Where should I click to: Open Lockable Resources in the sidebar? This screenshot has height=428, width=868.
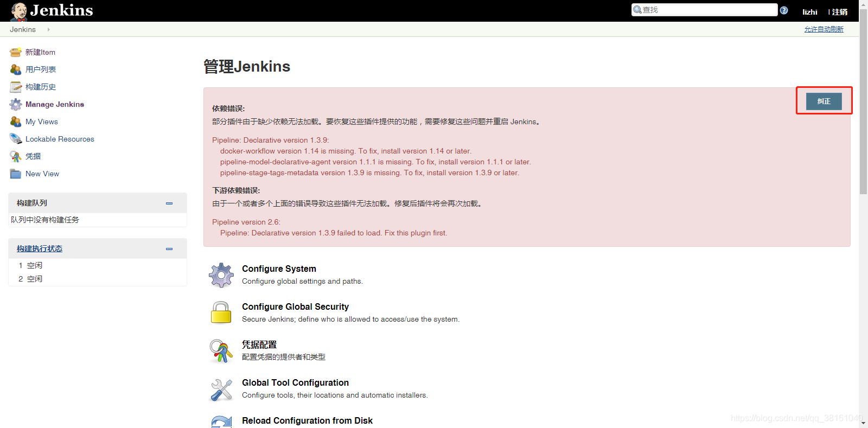(x=60, y=139)
